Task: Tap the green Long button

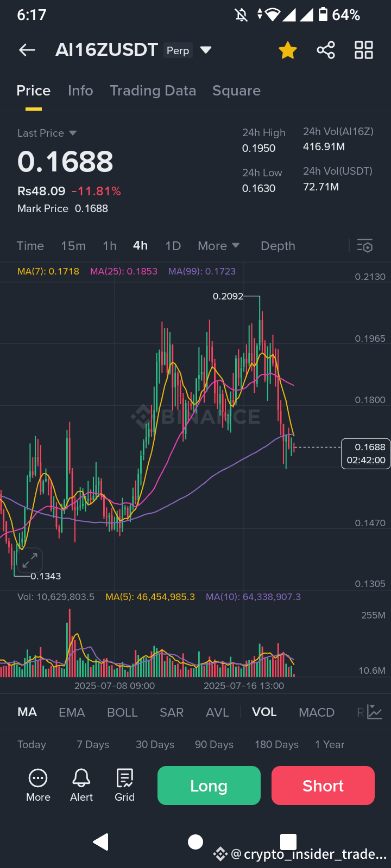Action: 209,786
